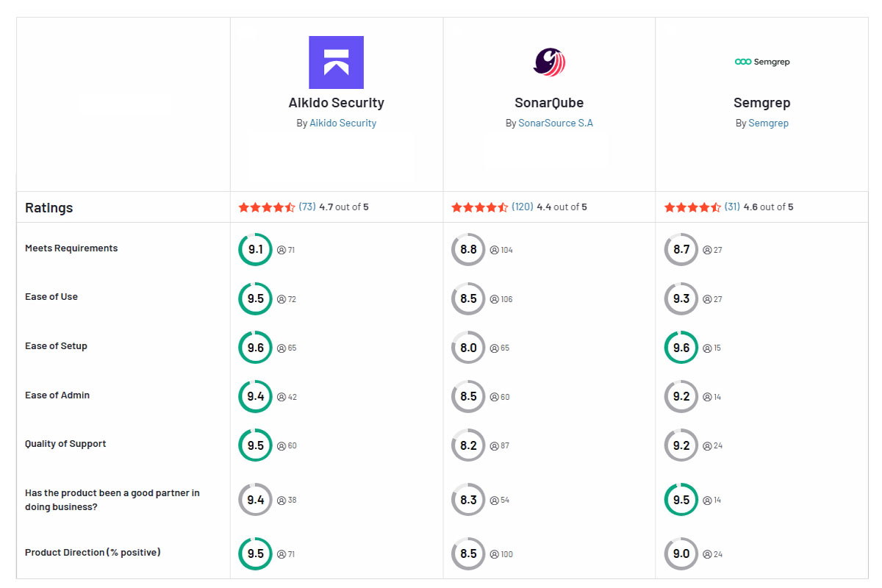Click the Product Direction (% positive) label
The image size is (882, 588).
pyautogui.click(x=93, y=553)
